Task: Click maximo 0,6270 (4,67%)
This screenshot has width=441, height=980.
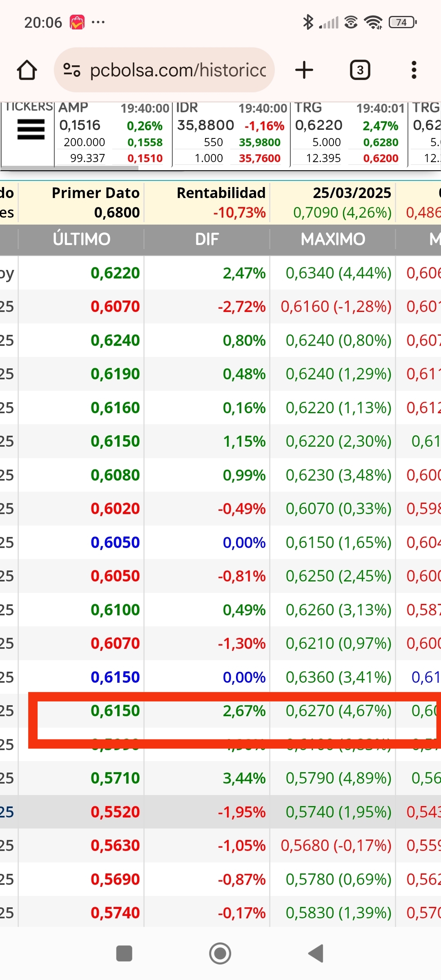Action: click(339, 711)
